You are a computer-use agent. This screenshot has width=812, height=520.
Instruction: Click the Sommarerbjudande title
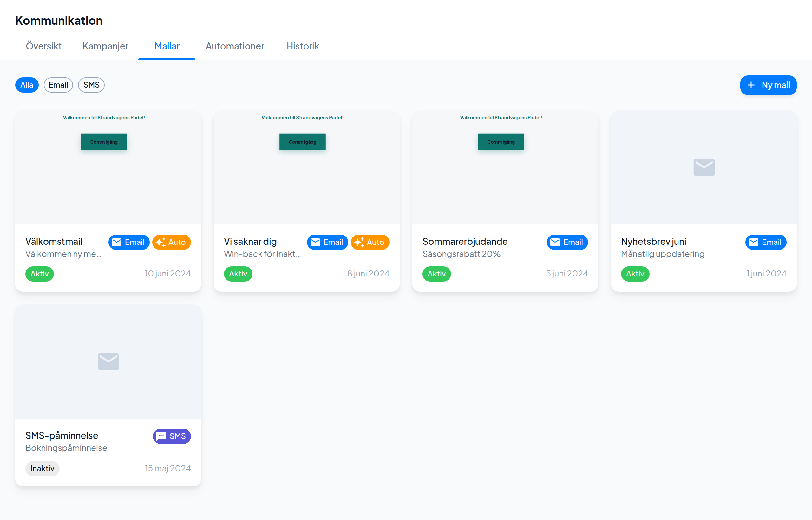(x=465, y=241)
